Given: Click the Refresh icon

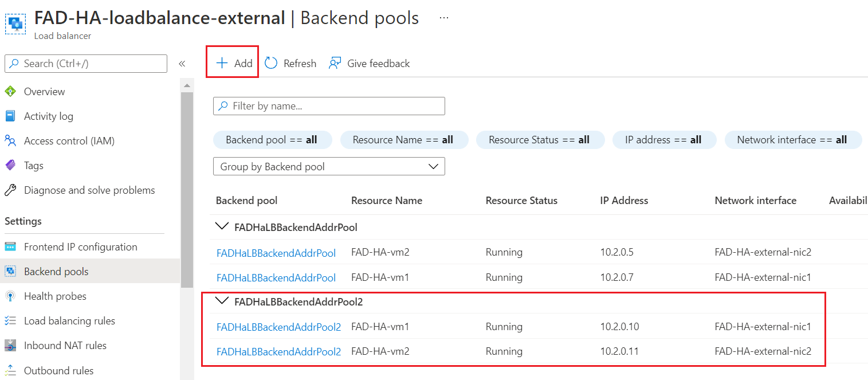Looking at the screenshot, I should point(270,63).
